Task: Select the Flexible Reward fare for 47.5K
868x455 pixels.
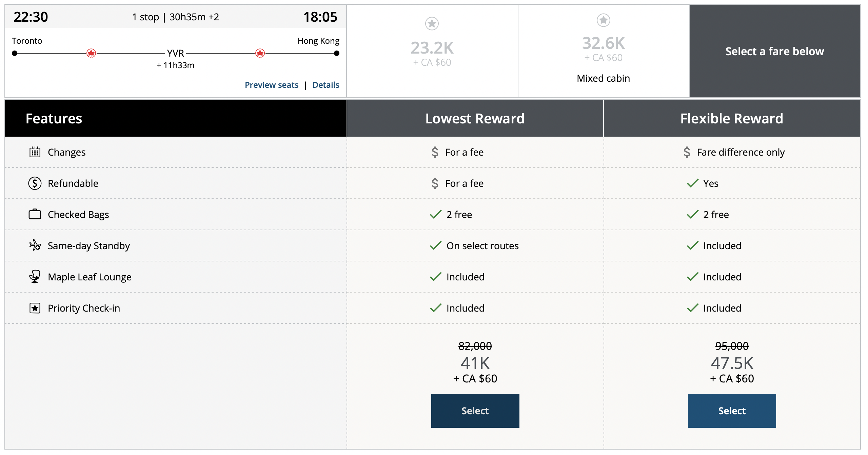Action: [x=732, y=411]
